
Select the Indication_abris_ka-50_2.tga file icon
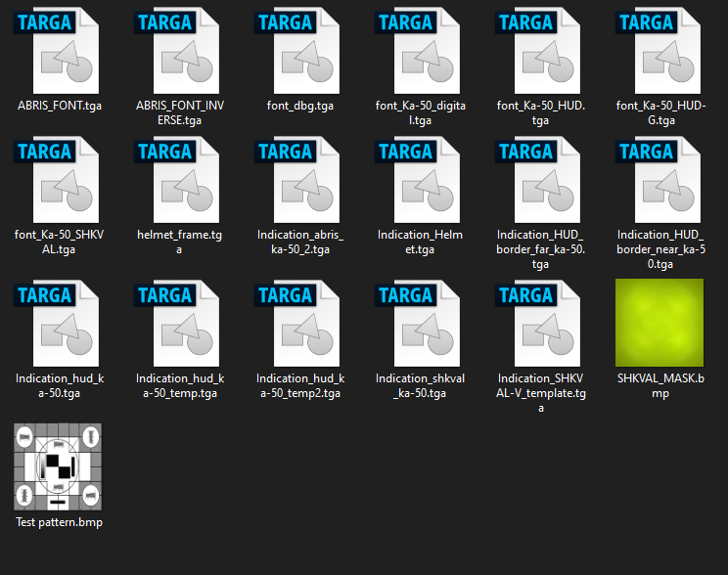(x=297, y=179)
